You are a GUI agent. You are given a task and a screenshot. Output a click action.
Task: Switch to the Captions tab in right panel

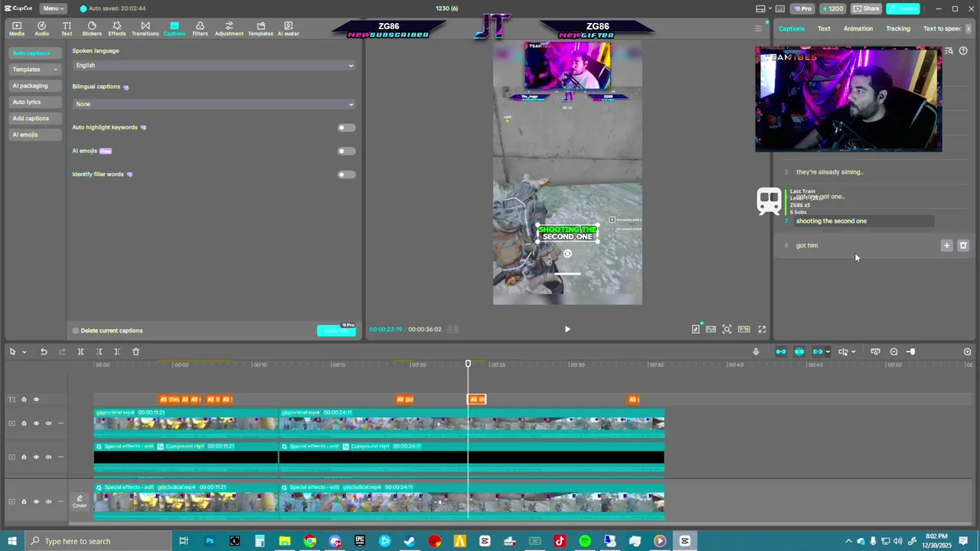pos(792,29)
